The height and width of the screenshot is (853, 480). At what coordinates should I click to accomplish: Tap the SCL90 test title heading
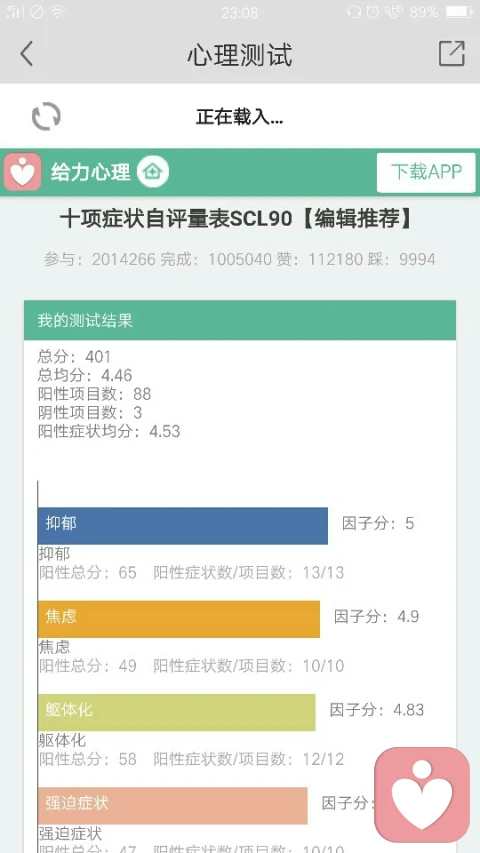(237, 219)
